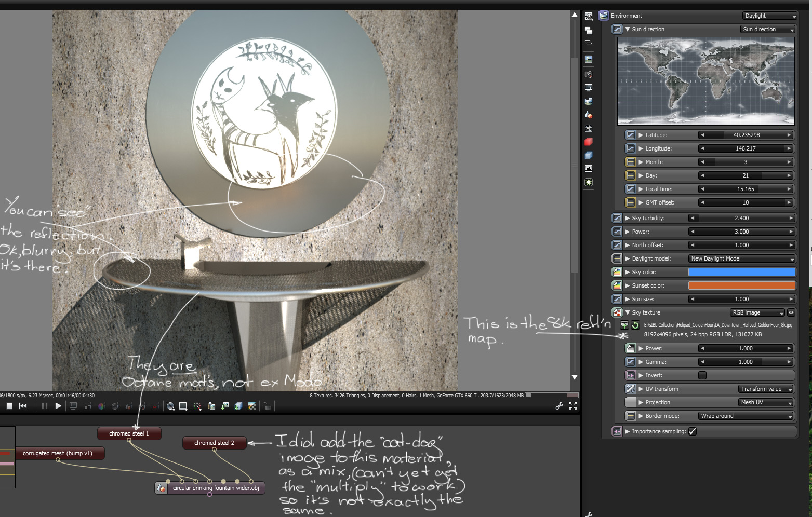This screenshot has height=517, width=812.
Task: Click the environment icon in the sidebar
Action: pos(589,101)
